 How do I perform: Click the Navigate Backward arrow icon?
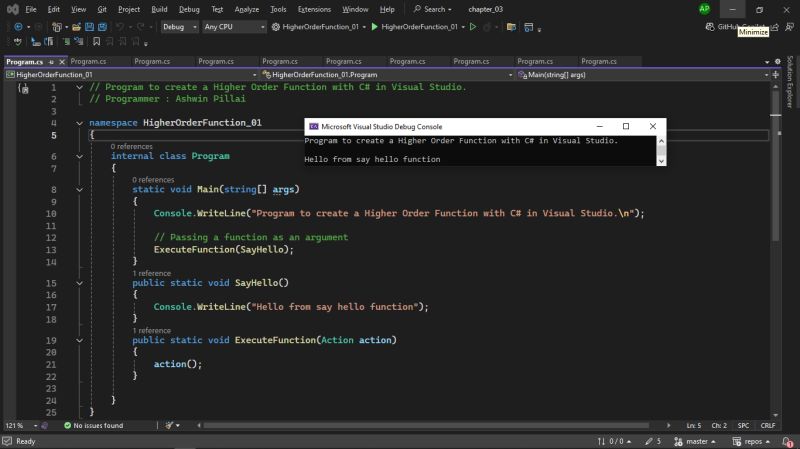[x=18, y=27]
